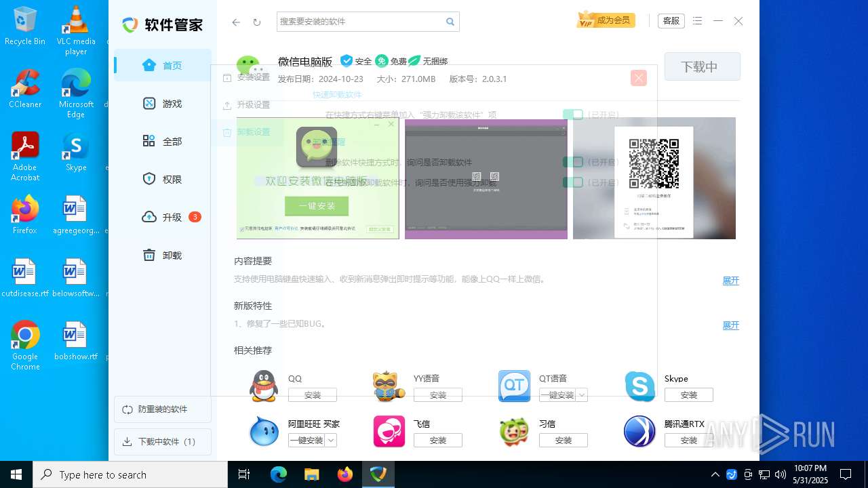The width and height of the screenshot is (868, 488).
Task: Click the 腾讯通RTX app icon
Action: click(639, 432)
